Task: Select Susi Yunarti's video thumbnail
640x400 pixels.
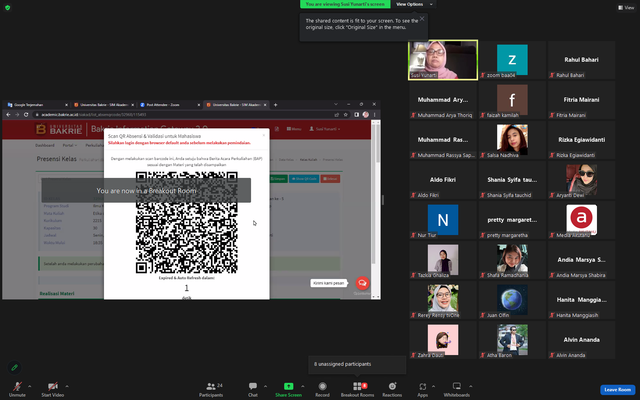Action: click(443, 60)
